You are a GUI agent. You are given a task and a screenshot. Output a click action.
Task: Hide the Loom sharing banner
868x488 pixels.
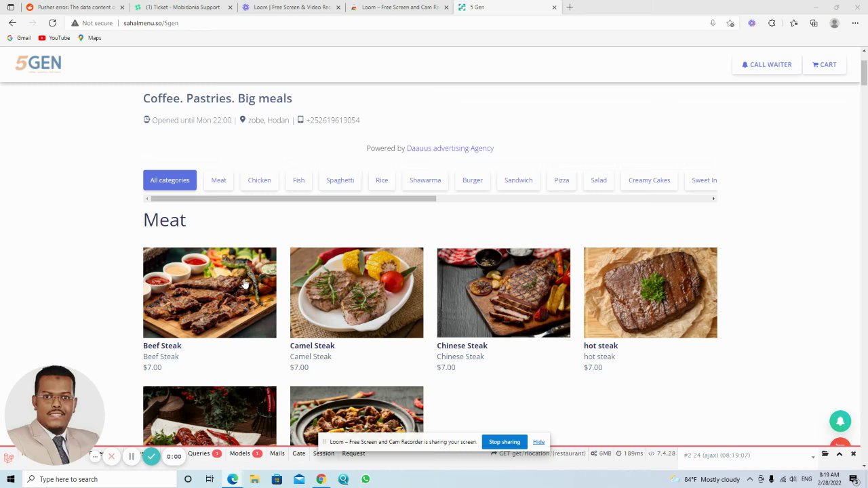point(538,442)
